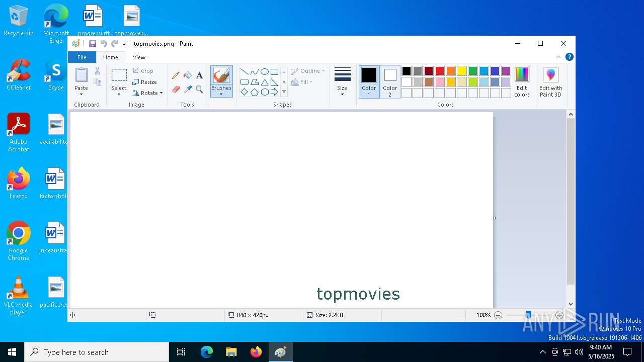Click the Save icon in quick access toolbar
Image resolution: width=644 pixels, height=362 pixels.
coord(93,44)
